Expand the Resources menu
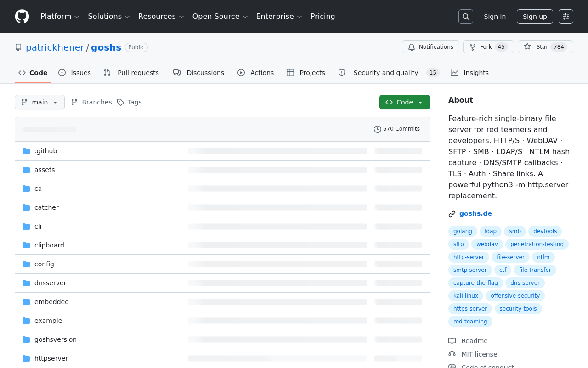 pos(161,17)
